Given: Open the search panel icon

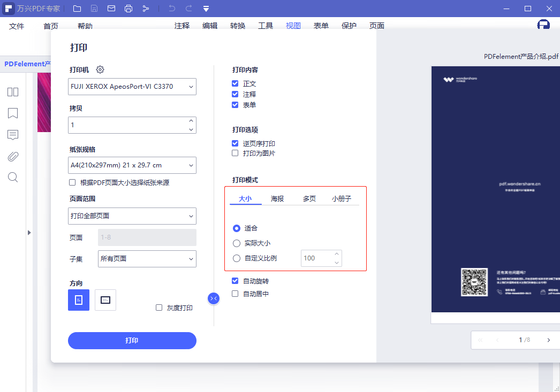Looking at the screenshot, I should (x=12, y=178).
